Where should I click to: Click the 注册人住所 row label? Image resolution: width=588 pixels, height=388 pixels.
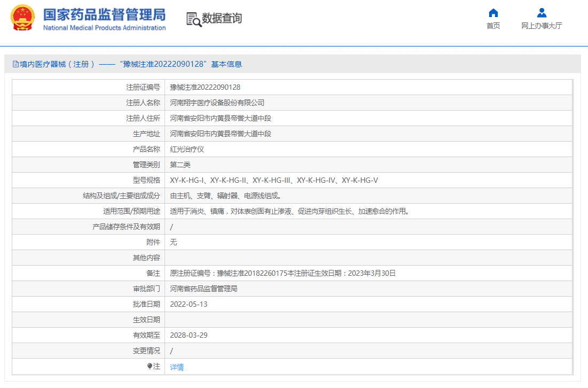[x=143, y=118]
